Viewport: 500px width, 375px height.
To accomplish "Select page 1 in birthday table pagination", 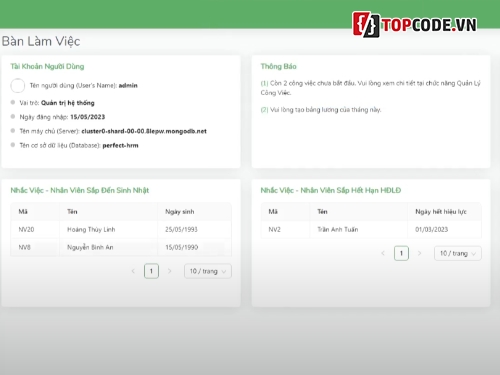I will (x=151, y=271).
